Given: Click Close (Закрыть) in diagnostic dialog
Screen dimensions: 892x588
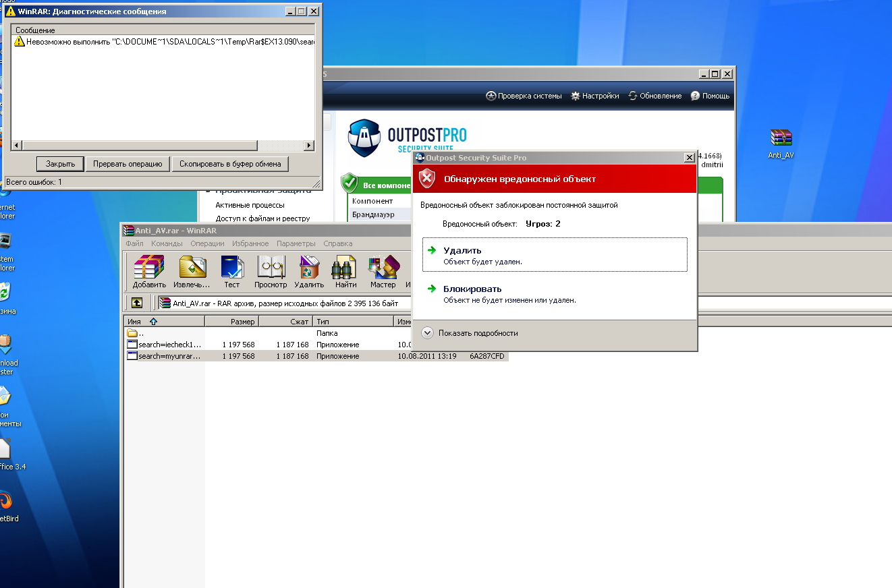Looking at the screenshot, I should click(x=60, y=164).
